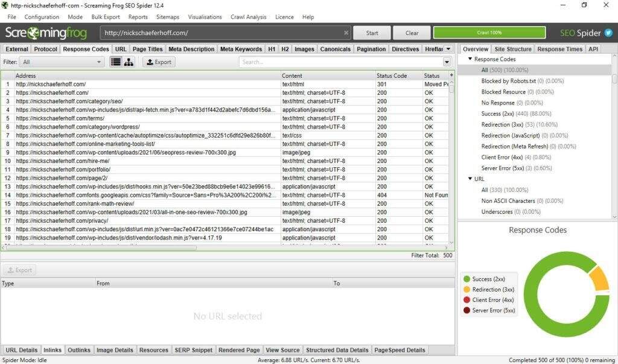The width and height of the screenshot is (618, 364).
Task: Open the search box options dropdown arrow
Action: (x=447, y=62)
